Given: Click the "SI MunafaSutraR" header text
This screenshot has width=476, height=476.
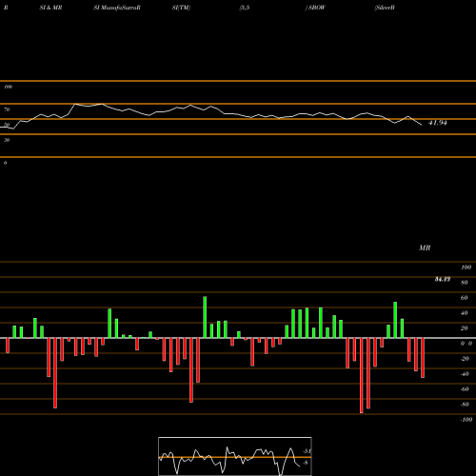Looking at the screenshot, I should click(x=117, y=8).
